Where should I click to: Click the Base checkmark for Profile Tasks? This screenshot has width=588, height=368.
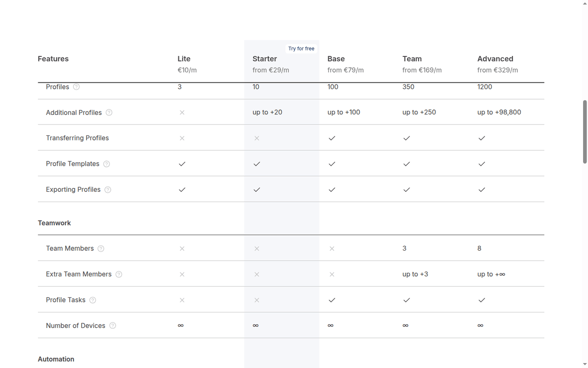click(x=332, y=300)
